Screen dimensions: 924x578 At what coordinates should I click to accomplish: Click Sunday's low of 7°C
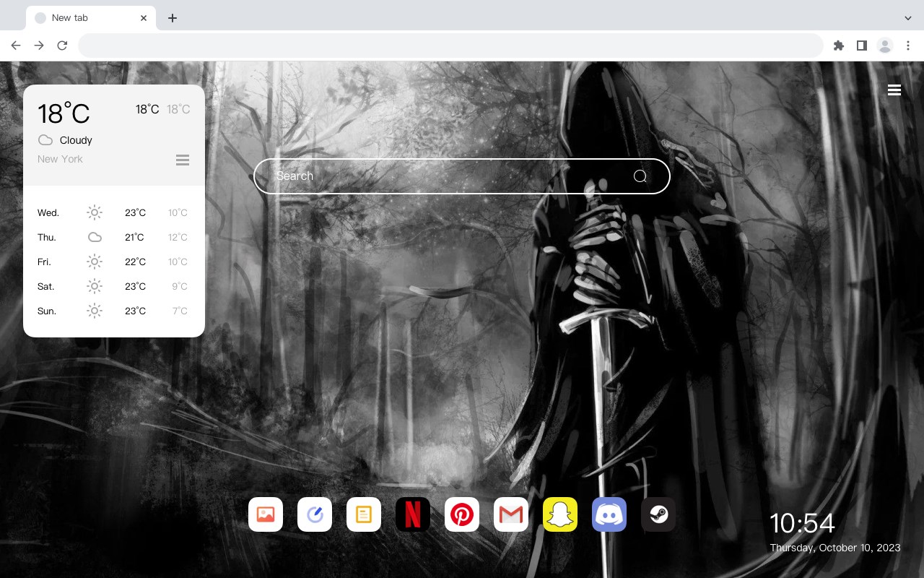click(180, 311)
